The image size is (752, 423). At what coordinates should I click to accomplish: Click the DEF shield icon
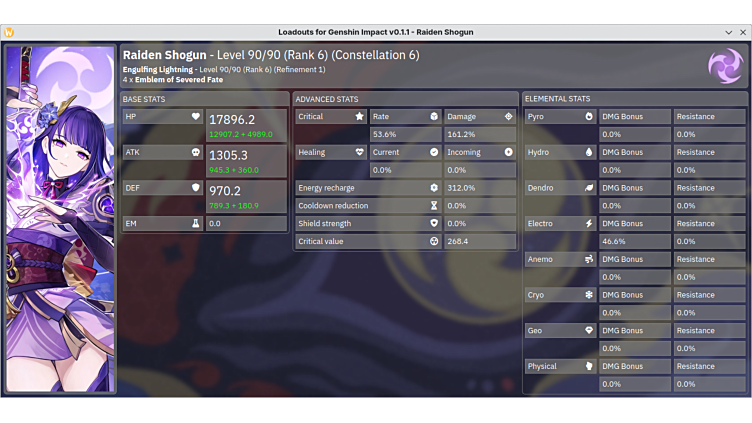click(196, 188)
